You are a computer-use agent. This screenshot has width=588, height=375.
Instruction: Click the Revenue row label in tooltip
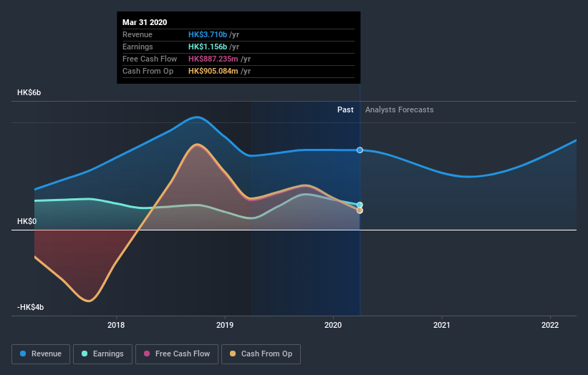(138, 34)
